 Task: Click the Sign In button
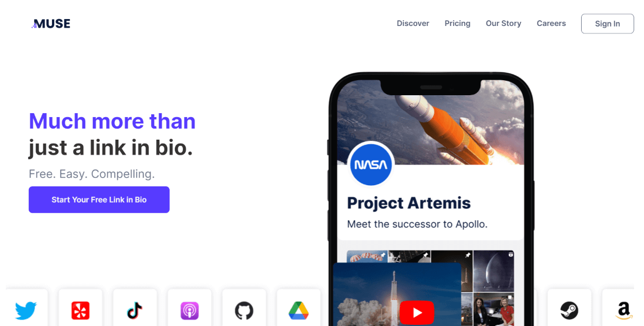point(608,24)
